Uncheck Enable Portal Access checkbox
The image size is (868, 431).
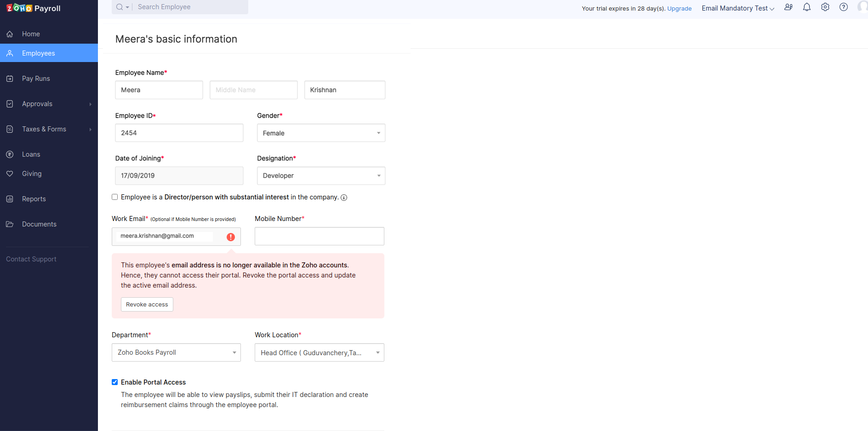tap(115, 382)
